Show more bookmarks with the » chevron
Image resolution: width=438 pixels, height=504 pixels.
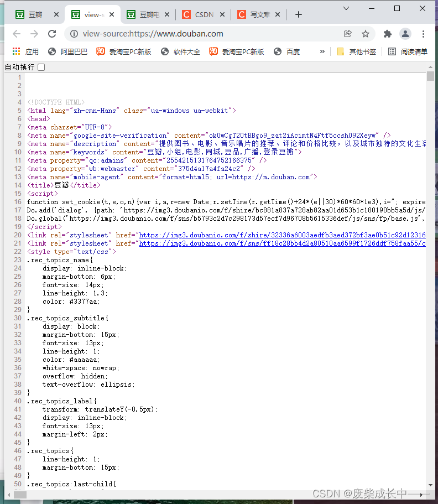tap(322, 51)
